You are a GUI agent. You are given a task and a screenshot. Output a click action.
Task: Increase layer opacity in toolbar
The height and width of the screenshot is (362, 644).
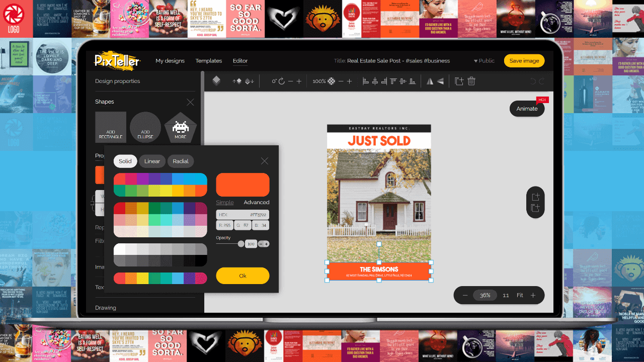349,81
